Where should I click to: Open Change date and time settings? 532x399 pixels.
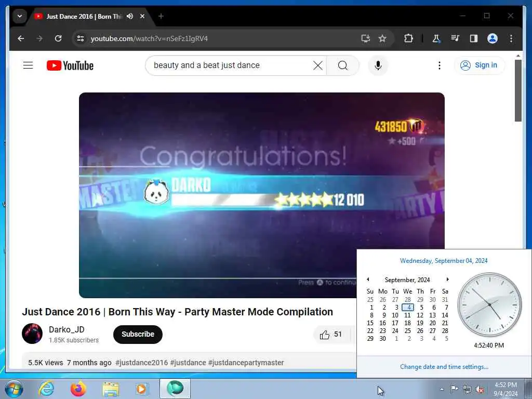tap(444, 367)
